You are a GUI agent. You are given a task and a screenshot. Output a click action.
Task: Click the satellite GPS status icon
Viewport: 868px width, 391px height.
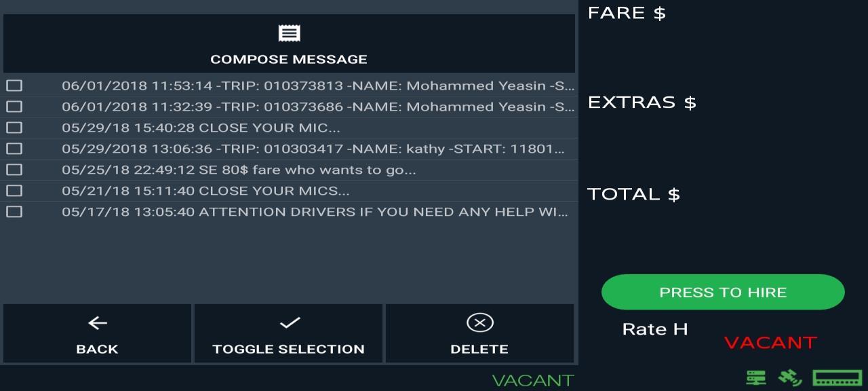pos(789,377)
